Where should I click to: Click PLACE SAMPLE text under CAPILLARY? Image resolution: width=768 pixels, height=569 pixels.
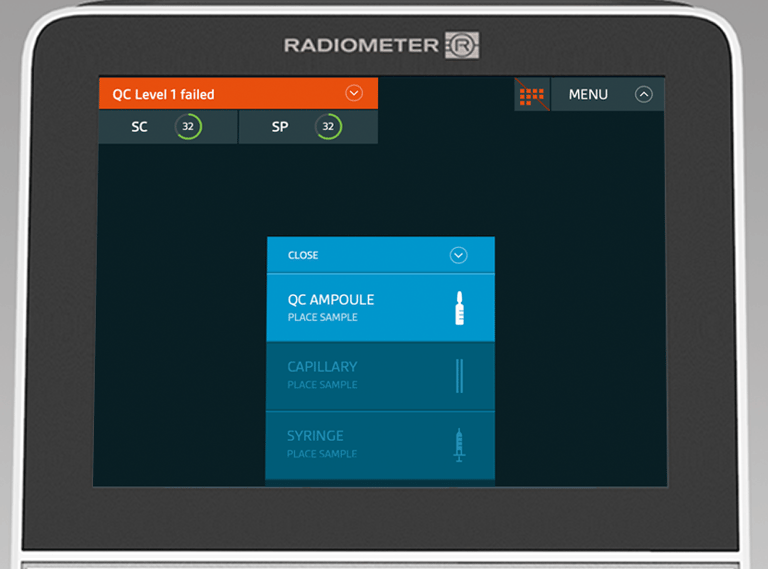322,385
